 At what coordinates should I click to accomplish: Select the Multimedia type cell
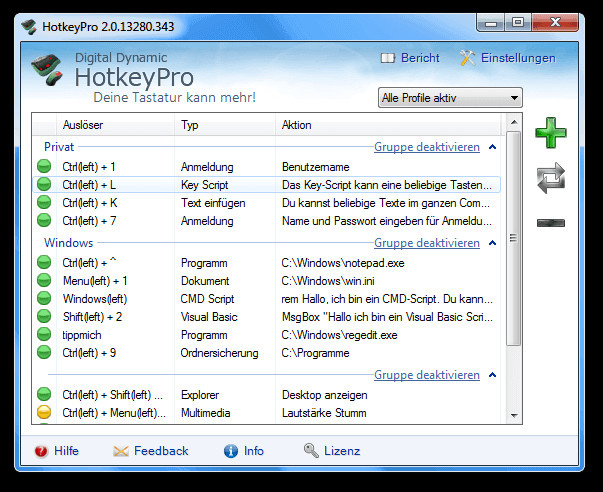click(x=205, y=413)
